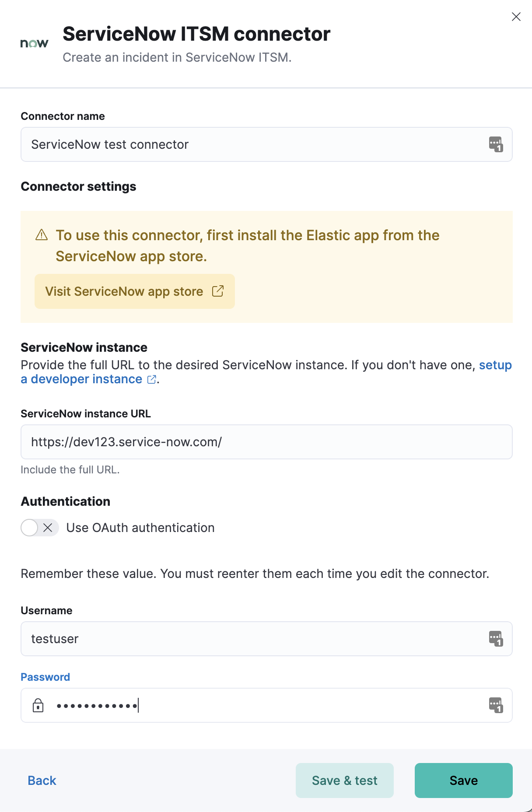The height and width of the screenshot is (812, 532).
Task: Click the warning triangle icon in the notice banner
Action: (42, 235)
